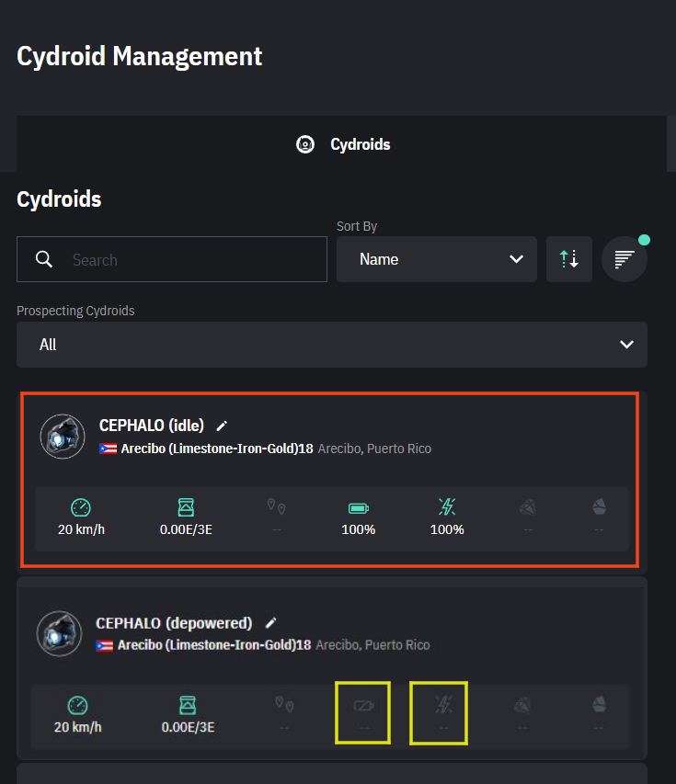Click the Search input field
676x784 pixels.
(x=172, y=259)
